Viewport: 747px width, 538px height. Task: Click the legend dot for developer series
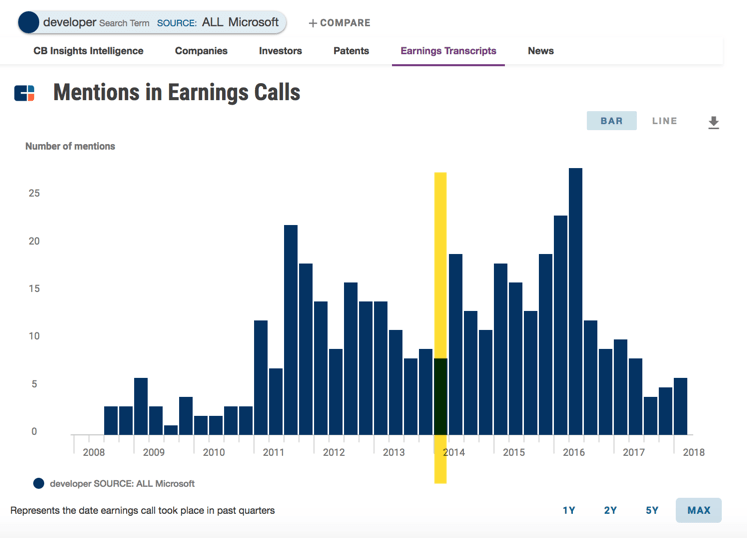coord(39,484)
